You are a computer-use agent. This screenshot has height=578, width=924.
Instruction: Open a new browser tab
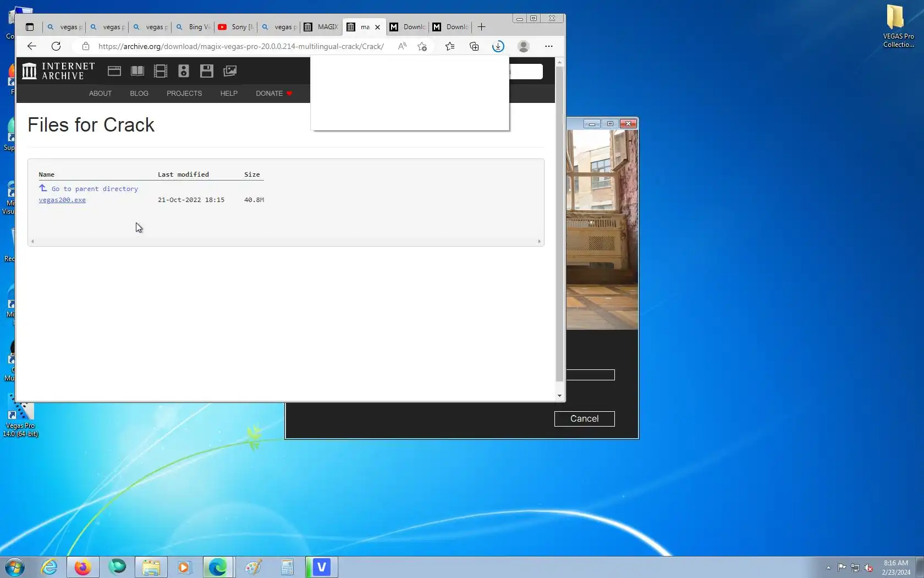[x=482, y=27]
